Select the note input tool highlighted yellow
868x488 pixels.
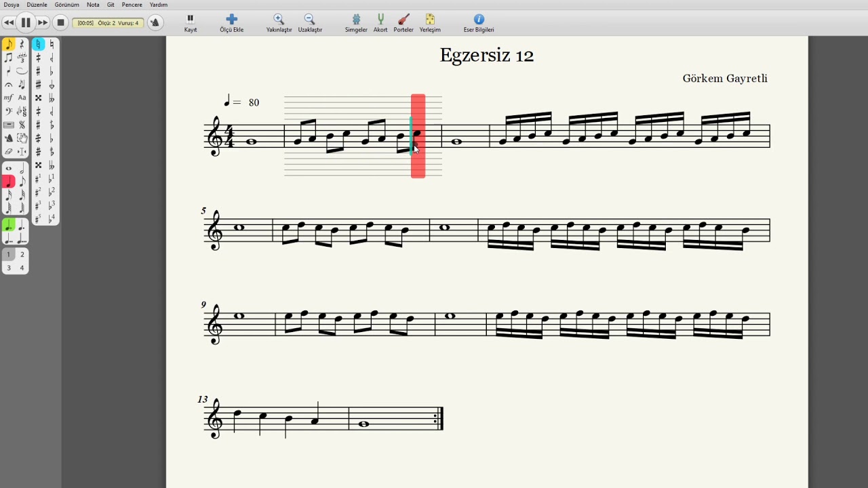[8, 45]
